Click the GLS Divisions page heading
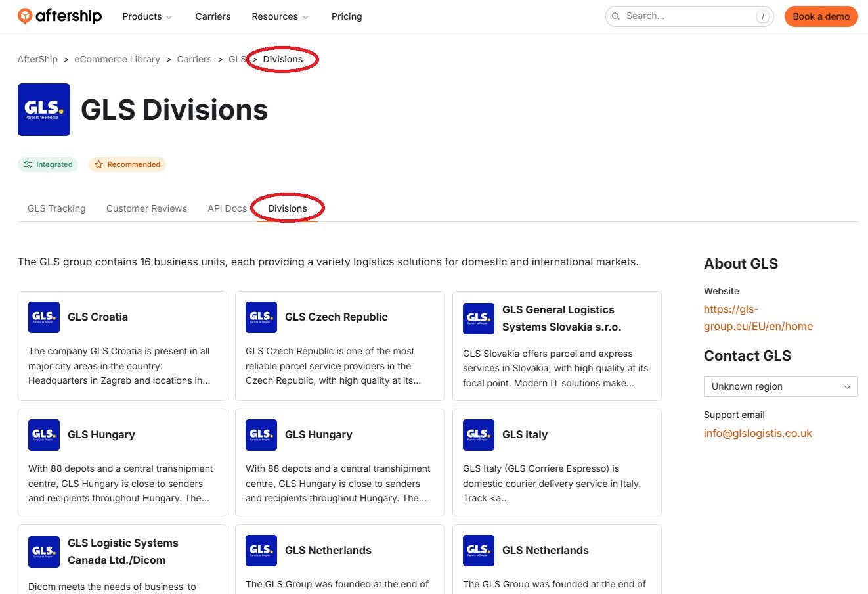Image resolution: width=868 pixels, height=594 pixels. [x=175, y=110]
